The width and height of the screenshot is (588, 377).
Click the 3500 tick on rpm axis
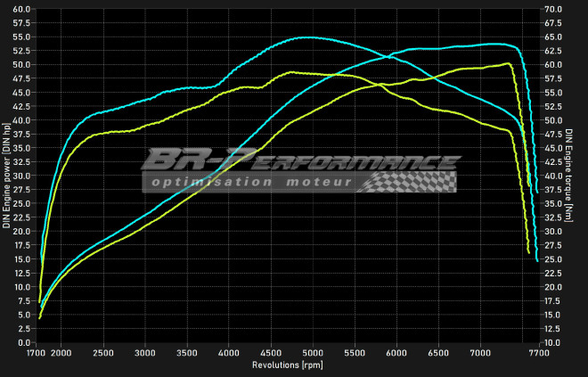(x=187, y=353)
